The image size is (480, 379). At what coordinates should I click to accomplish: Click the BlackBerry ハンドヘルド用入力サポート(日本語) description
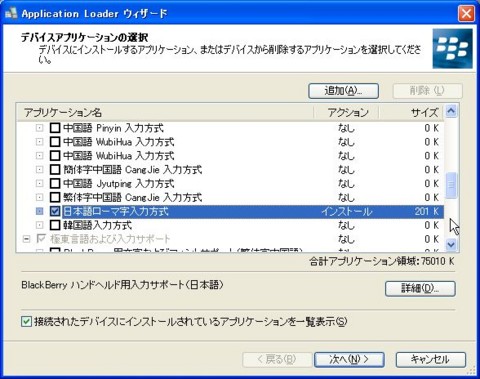122,285
